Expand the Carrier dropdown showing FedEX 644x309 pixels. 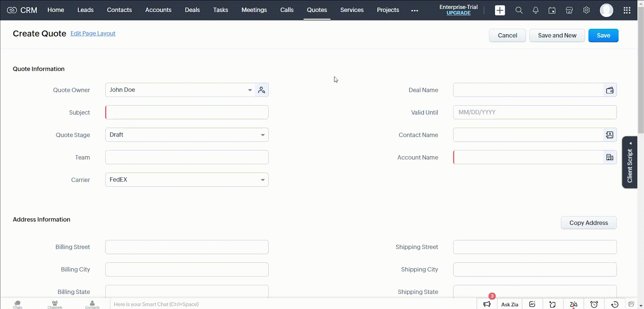[263, 180]
